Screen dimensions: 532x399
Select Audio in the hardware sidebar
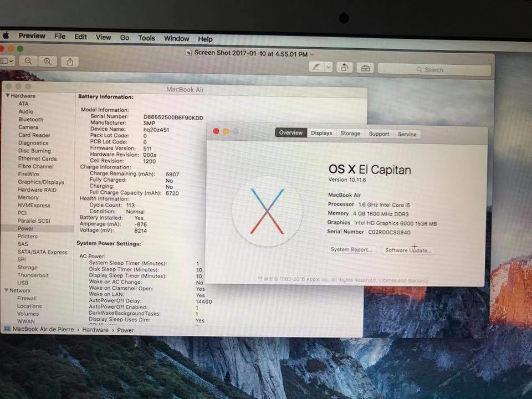[26, 111]
